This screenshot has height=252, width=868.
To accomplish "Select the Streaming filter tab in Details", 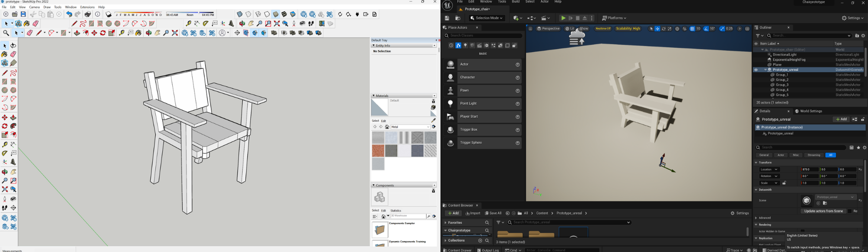I will [x=814, y=155].
